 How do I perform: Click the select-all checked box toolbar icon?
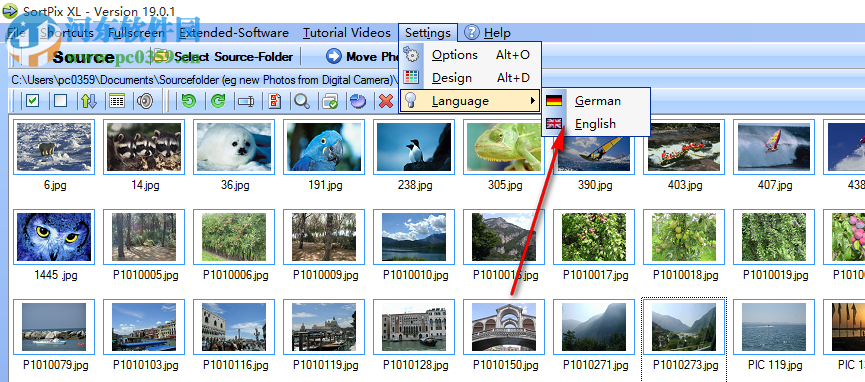pos(33,101)
